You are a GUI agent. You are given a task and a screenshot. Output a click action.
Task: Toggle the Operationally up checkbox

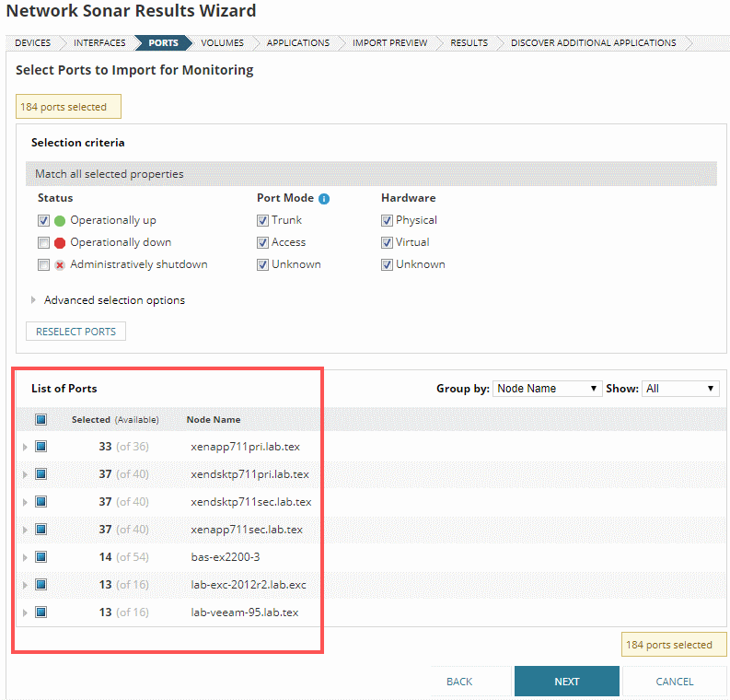[43, 221]
